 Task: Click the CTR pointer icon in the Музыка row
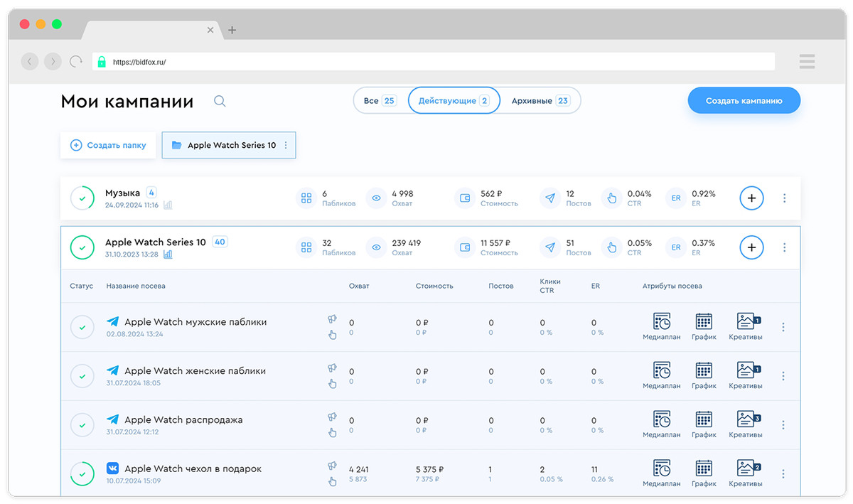[x=611, y=198]
